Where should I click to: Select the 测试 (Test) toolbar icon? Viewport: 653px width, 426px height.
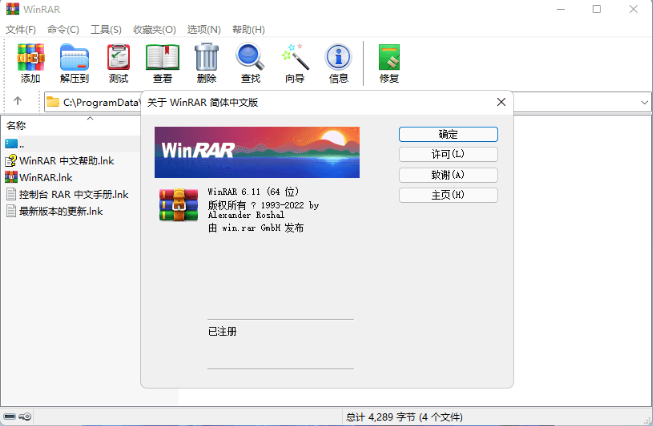click(x=118, y=62)
